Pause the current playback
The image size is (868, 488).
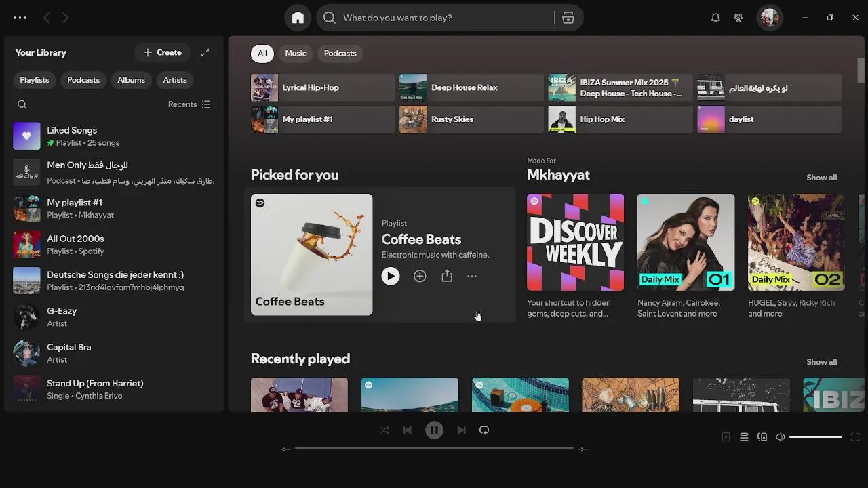(x=434, y=430)
